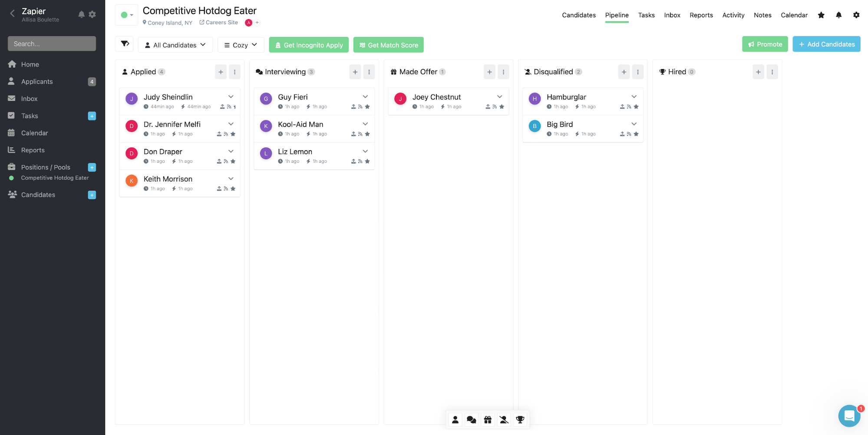The image size is (868, 435).
Task: Click the Get Match Score button
Action: point(388,44)
